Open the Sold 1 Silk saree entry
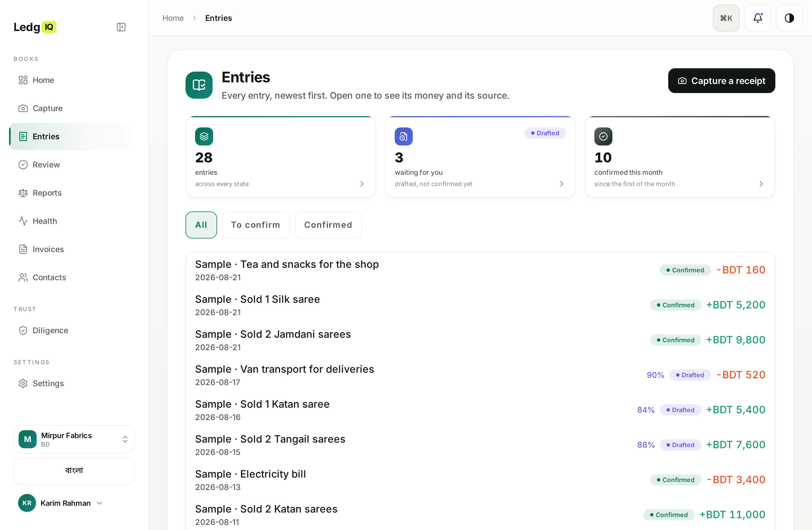Viewport: 812px width, 530px height. [480, 305]
